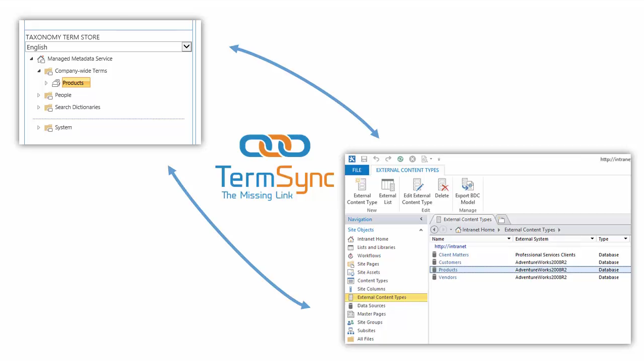644x361 pixels.
Task: Click the Redo arrow in the quick access toolbar
Action: [x=388, y=159]
